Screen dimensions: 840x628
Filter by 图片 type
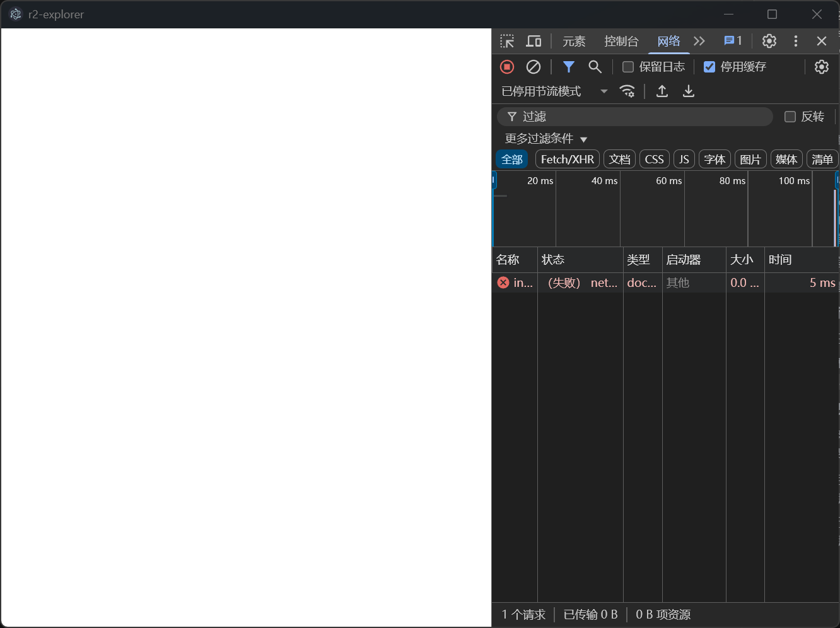[x=750, y=160]
